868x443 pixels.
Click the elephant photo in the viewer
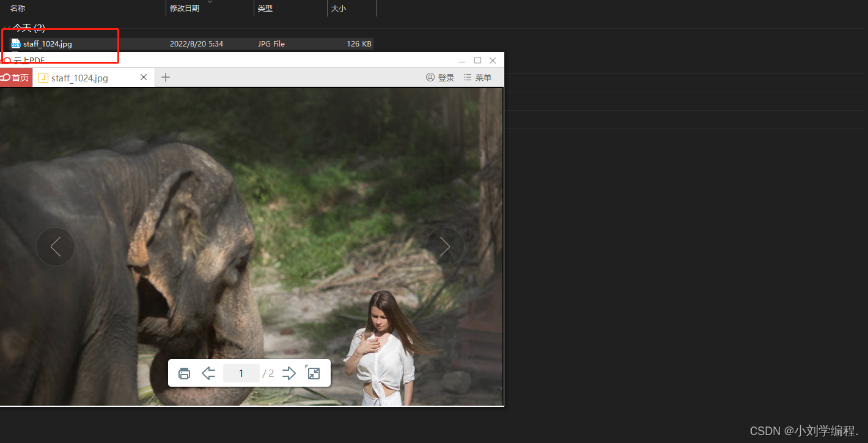251,246
